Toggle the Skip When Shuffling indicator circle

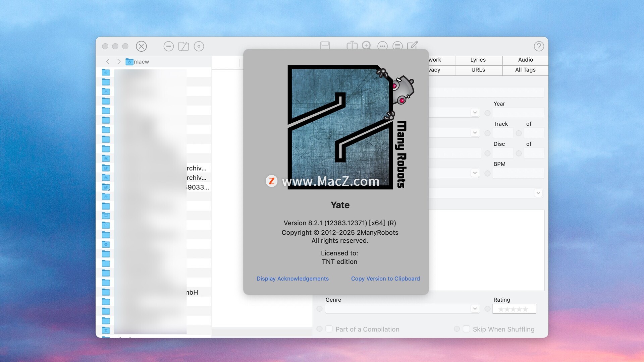pyautogui.click(x=457, y=329)
